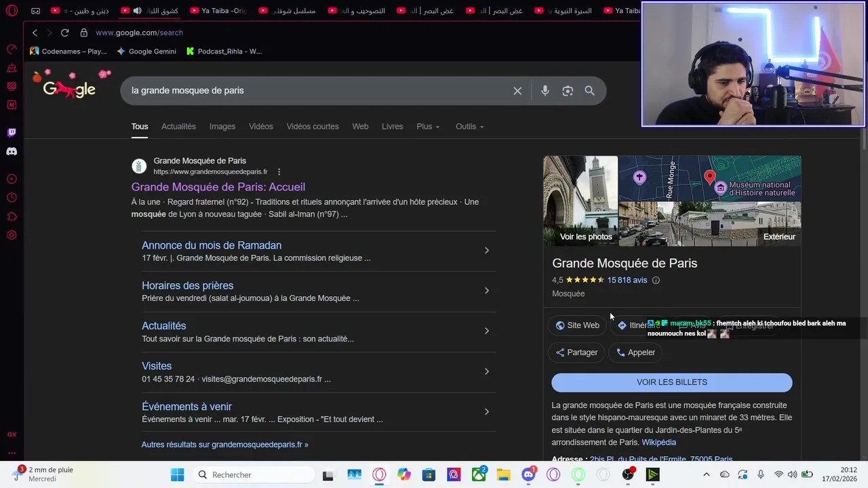This screenshot has width=868, height=488.
Task: Open three-dot options for Grande Mosquée result
Action: (279, 172)
